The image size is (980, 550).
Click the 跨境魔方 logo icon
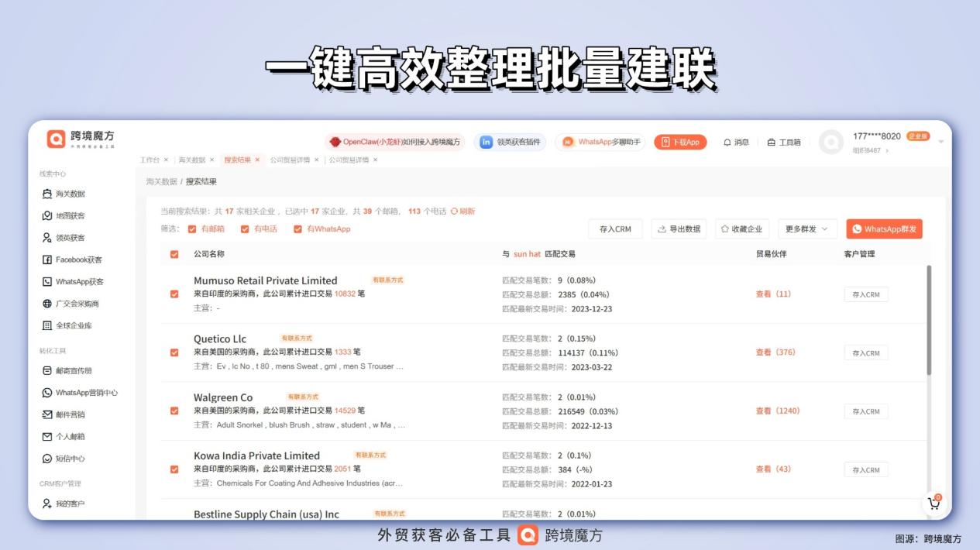click(x=56, y=139)
